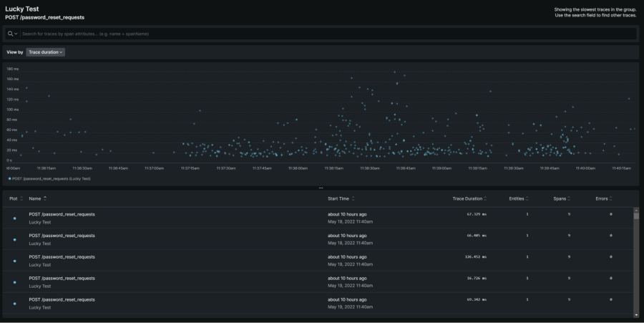Open the Trace duration dropdown
Screen dimensions: 644x323
pos(46,52)
